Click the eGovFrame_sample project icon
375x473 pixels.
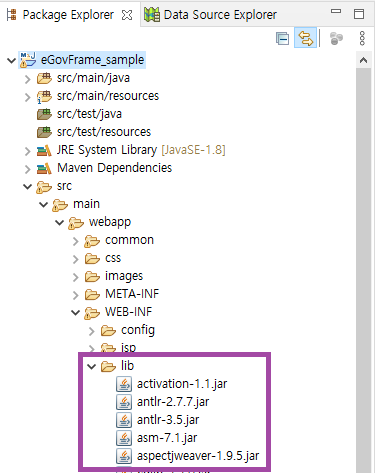(x=28, y=60)
